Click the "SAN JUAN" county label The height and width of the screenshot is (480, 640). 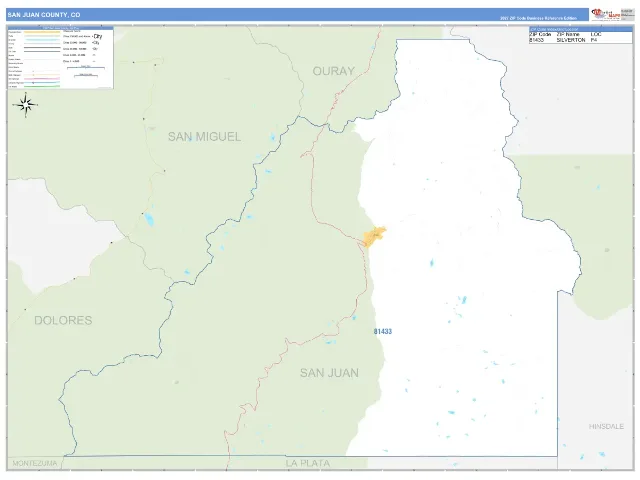(x=329, y=373)
